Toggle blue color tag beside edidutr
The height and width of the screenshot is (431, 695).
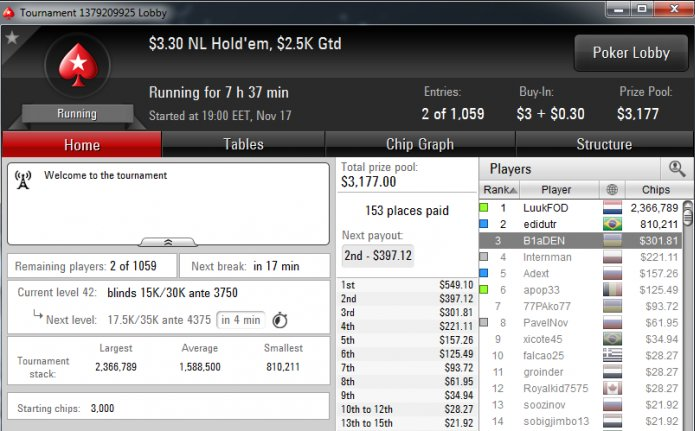tap(484, 224)
